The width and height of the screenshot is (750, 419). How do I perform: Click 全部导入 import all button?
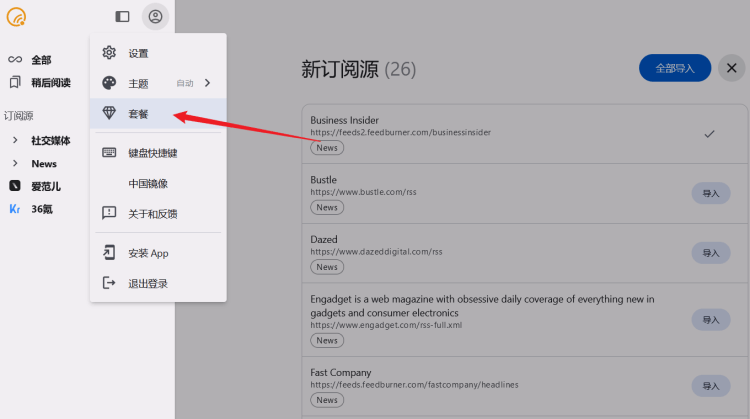(675, 68)
